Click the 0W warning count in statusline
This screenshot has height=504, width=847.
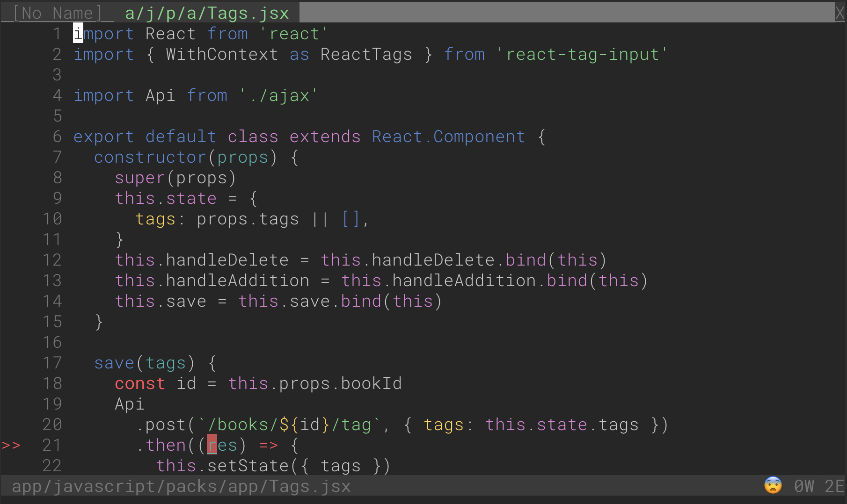click(x=804, y=486)
